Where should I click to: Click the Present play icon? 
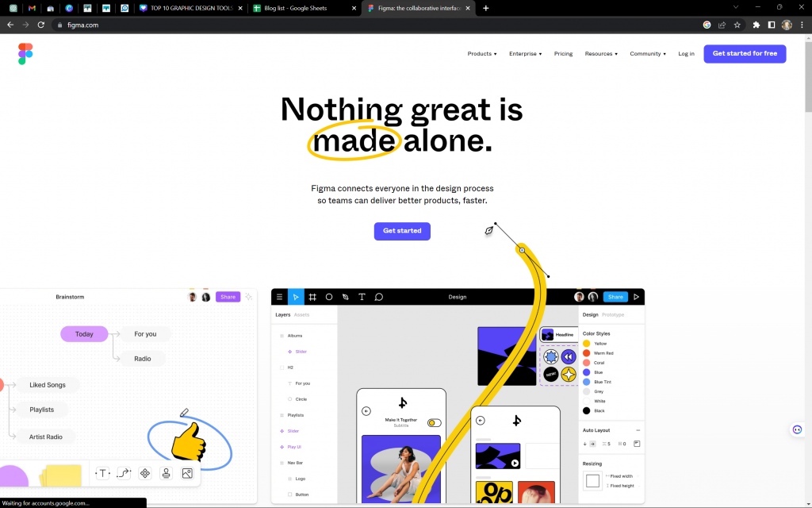(x=637, y=297)
